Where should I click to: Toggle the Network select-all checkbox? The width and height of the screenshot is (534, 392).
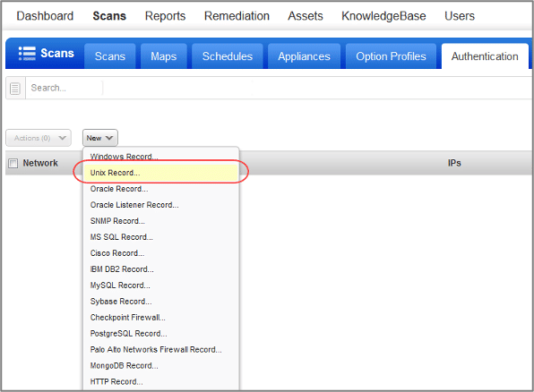point(13,163)
